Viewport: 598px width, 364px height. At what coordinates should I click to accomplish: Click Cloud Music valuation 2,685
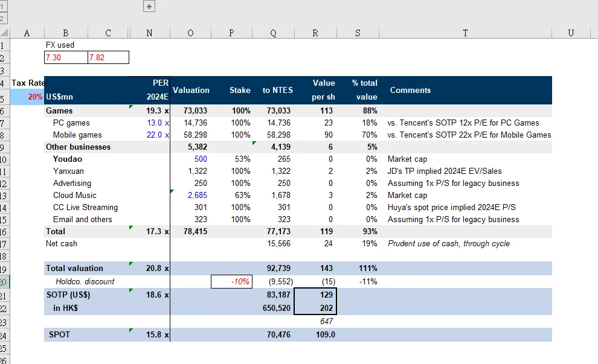pyautogui.click(x=190, y=195)
